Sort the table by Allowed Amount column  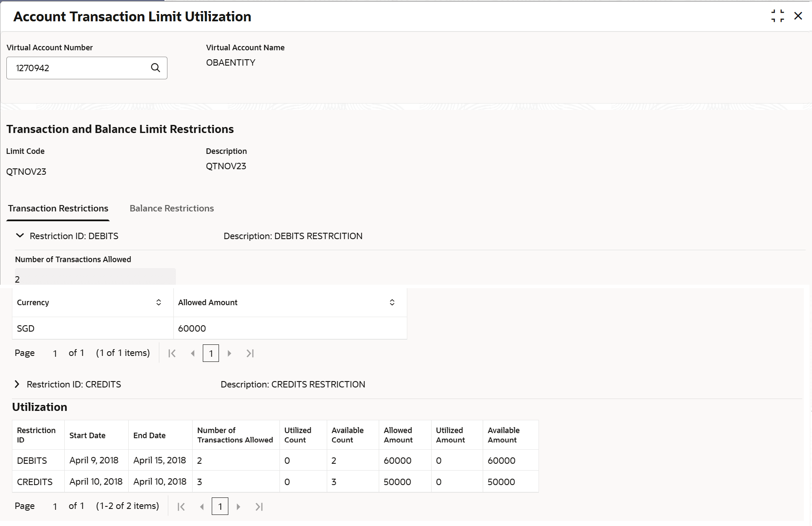(x=392, y=302)
